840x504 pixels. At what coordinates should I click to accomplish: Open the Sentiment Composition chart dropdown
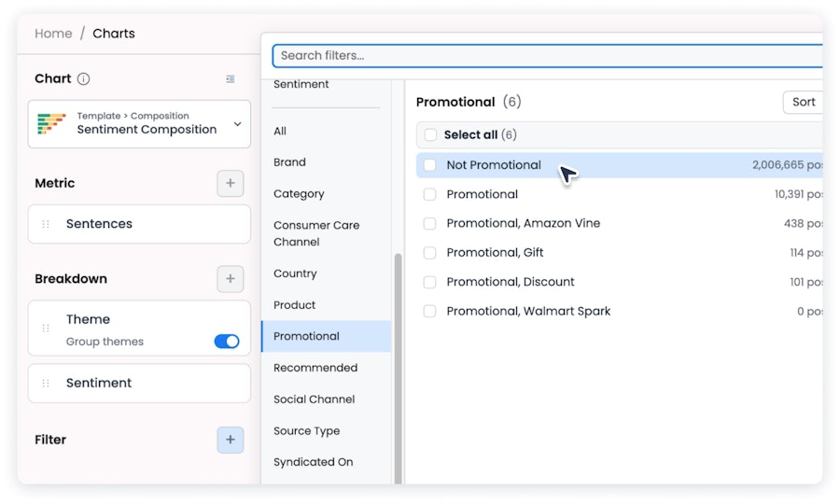237,124
